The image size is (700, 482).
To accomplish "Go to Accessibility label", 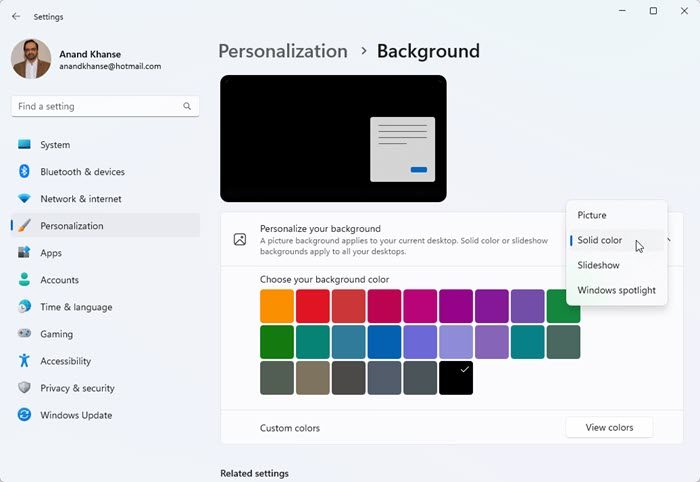I will tap(66, 361).
